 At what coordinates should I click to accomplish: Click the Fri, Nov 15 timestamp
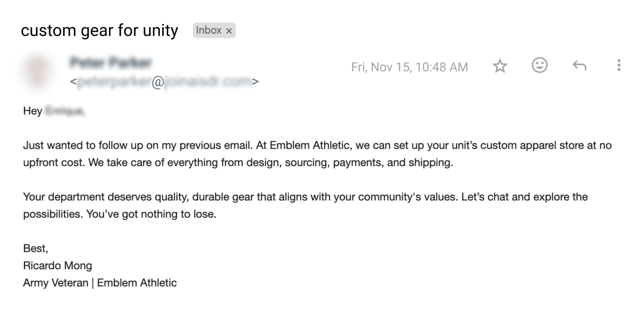[x=409, y=67]
